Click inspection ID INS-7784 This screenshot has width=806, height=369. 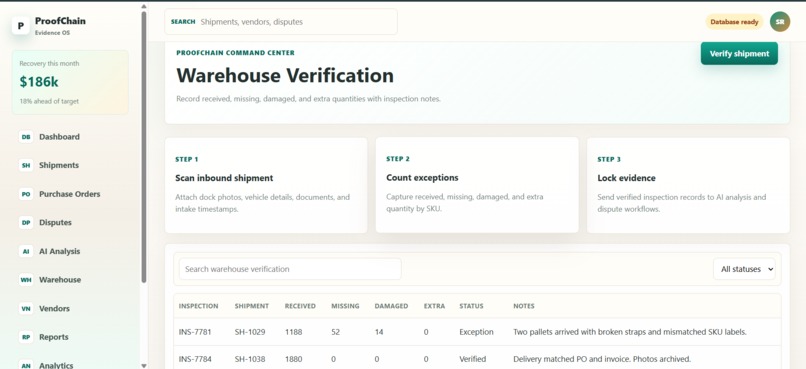[x=195, y=359]
